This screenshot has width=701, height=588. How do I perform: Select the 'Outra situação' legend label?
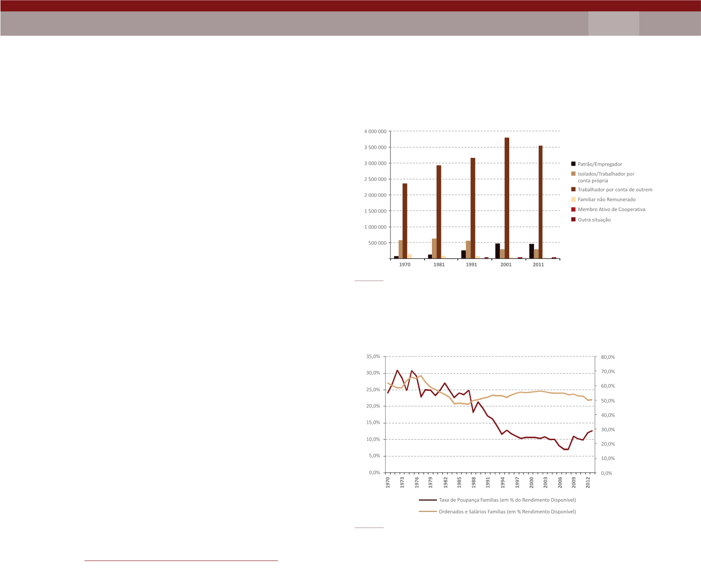(x=594, y=220)
